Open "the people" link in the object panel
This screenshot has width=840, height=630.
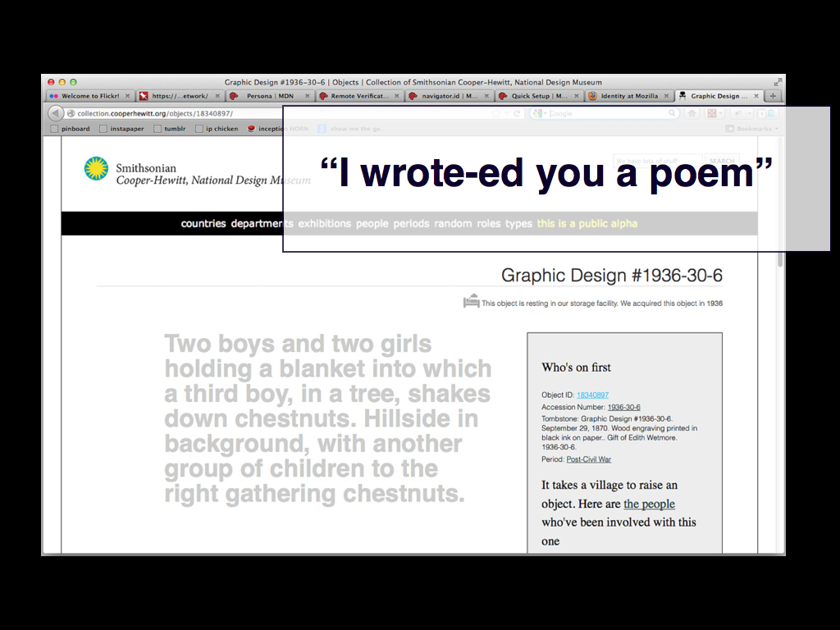click(x=649, y=504)
